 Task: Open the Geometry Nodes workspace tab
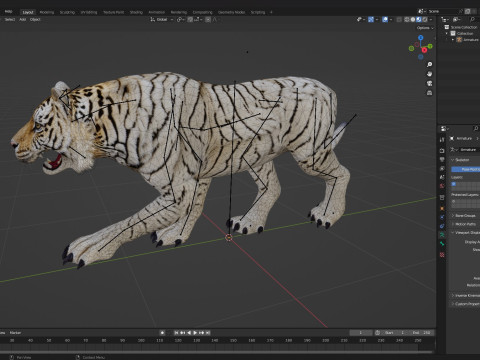pos(231,12)
